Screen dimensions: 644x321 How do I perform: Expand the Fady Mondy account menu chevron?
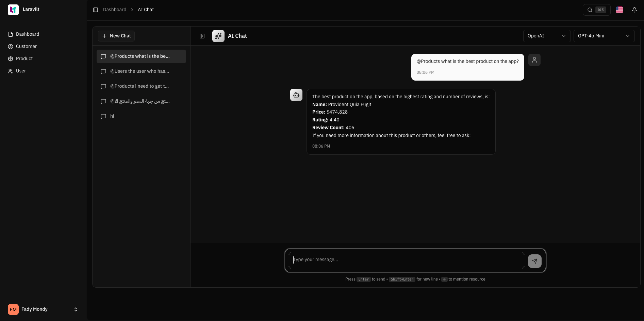pyautogui.click(x=76, y=309)
